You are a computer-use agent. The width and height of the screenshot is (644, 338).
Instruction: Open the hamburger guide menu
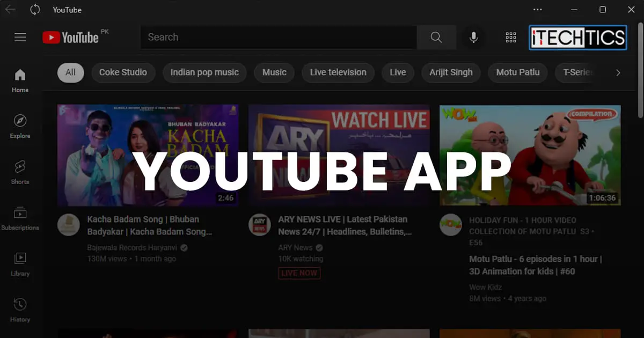coord(20,37)
